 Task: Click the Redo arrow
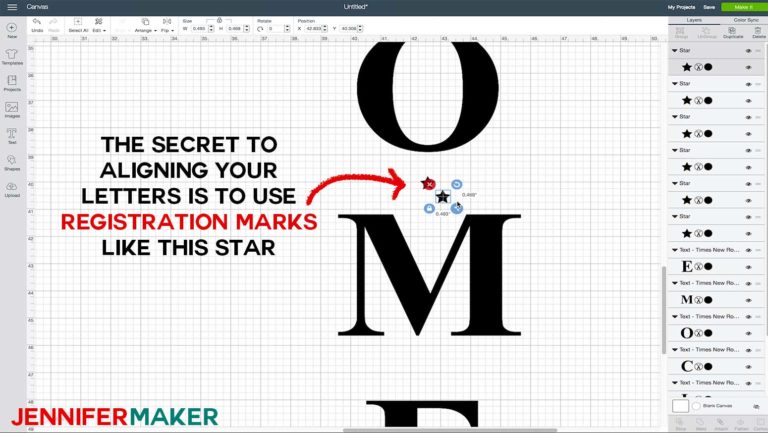point(53,22)
